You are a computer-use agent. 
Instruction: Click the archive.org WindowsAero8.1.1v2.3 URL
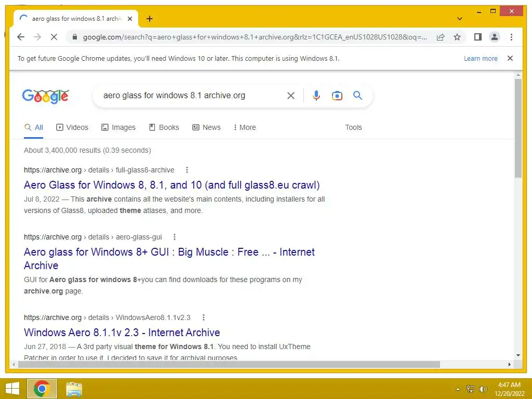point(107,318)
